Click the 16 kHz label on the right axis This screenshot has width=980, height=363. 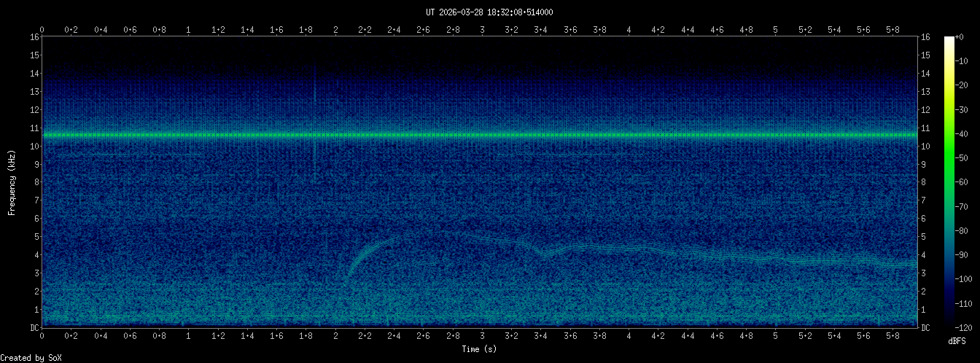(x=925, y=37)
